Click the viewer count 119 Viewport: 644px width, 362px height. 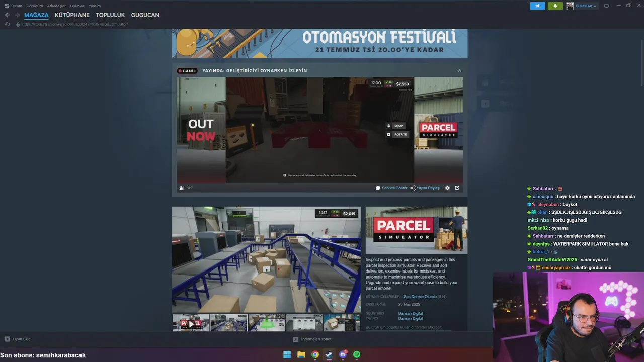(x=190, y=188)
